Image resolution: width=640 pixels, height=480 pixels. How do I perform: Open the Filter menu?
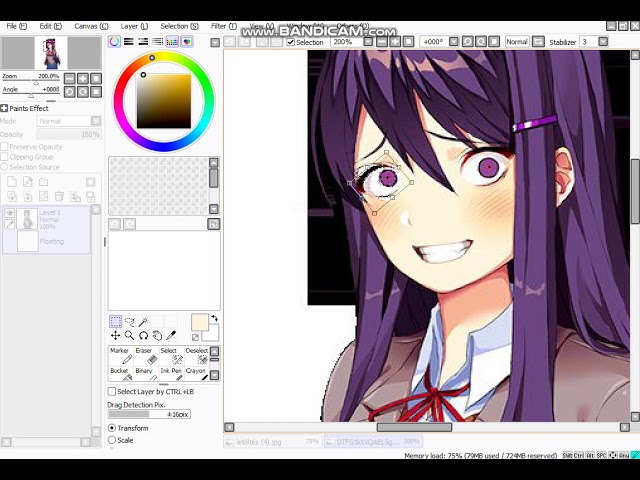(x=224, y=26)
